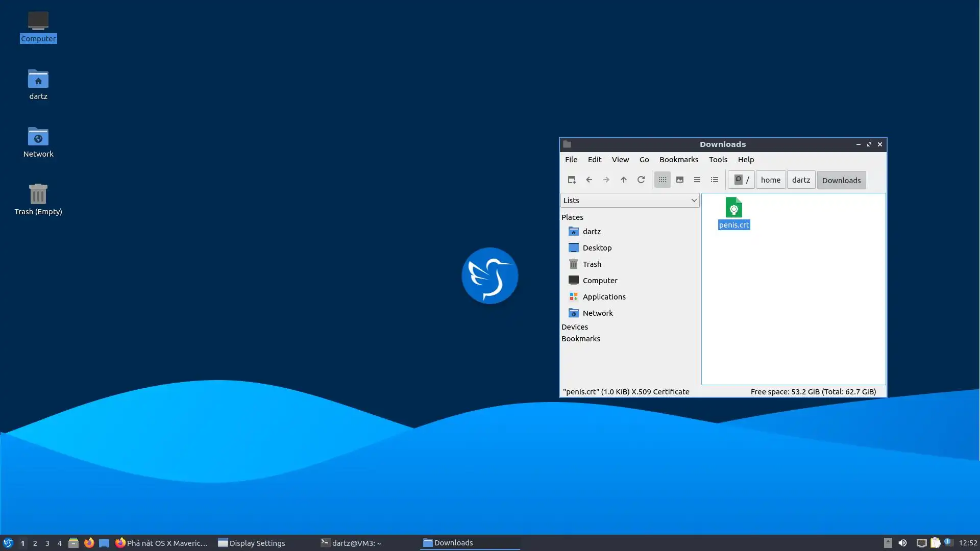
Task: Reload the current folder
Action: [x=641, y=180]
